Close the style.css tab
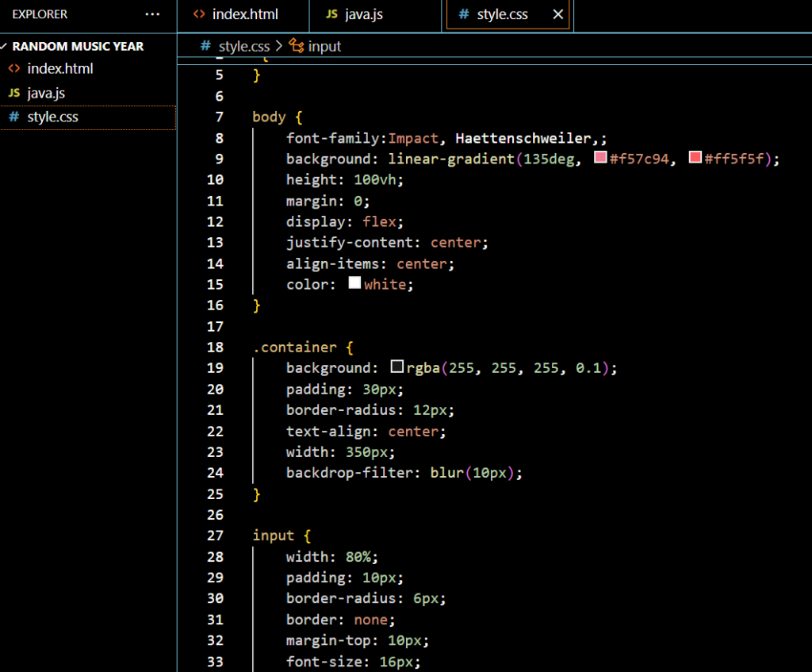The width and height of the screenshot is (812, 672). [558, 14]
